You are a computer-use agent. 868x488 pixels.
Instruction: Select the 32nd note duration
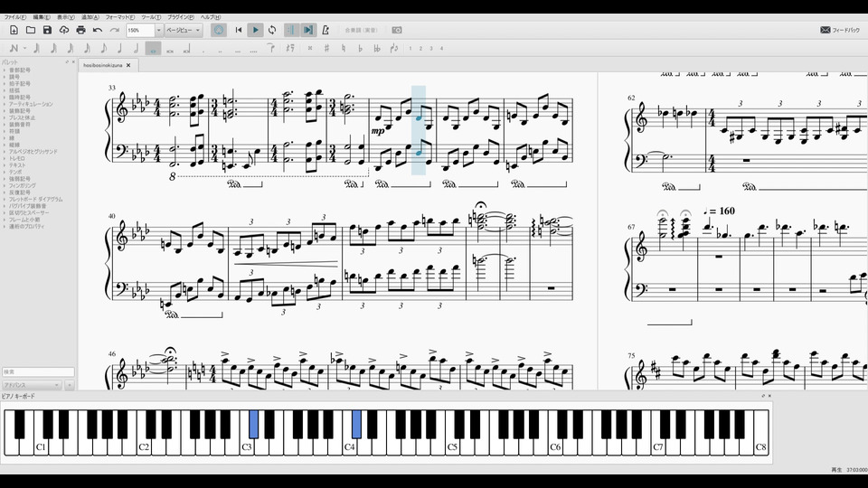(x=71, y=49)
